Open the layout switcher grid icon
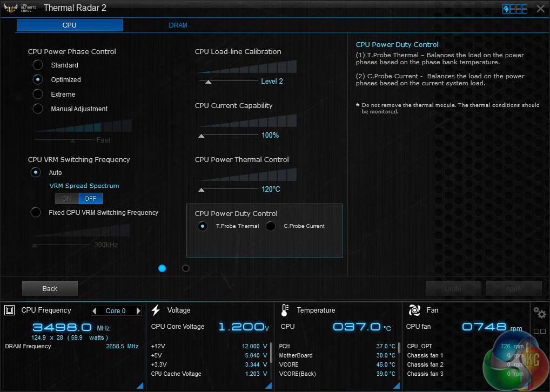The image size is (550, 392). pyautogui.click(x=515, y=9)
